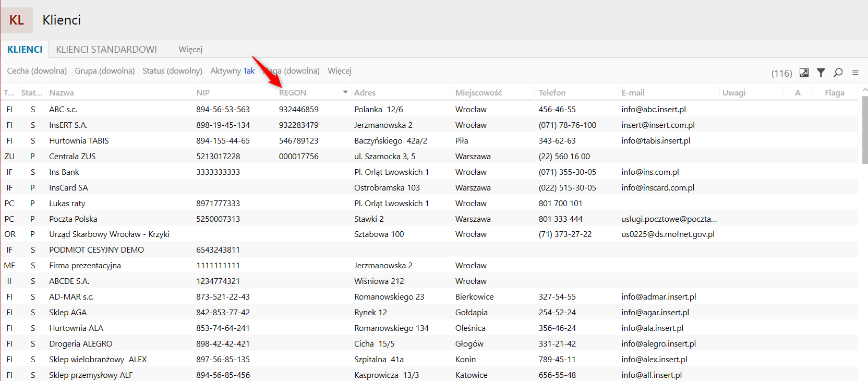Select the Hurtownia ALA client

[x=429, y=328]
